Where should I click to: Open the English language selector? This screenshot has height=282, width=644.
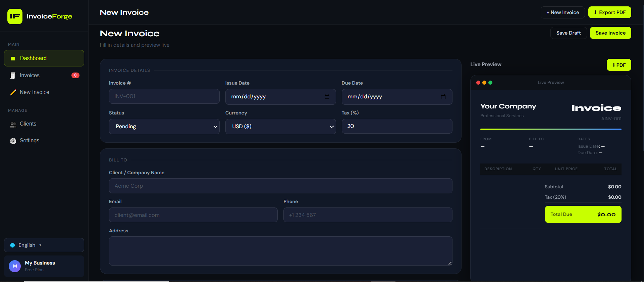(44, 245)
